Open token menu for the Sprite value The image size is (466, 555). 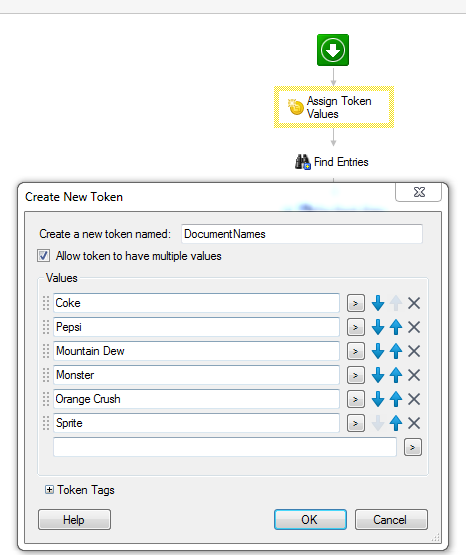(356, 423)
